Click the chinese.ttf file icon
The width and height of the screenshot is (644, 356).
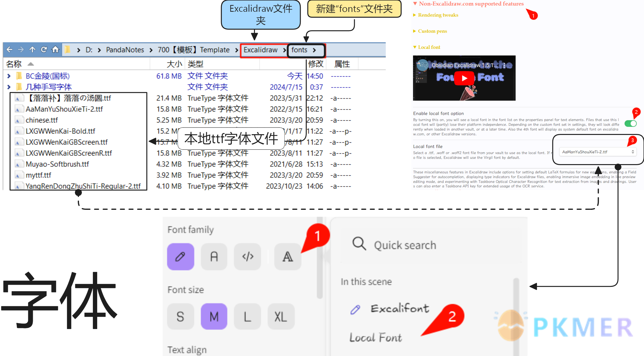19,120
